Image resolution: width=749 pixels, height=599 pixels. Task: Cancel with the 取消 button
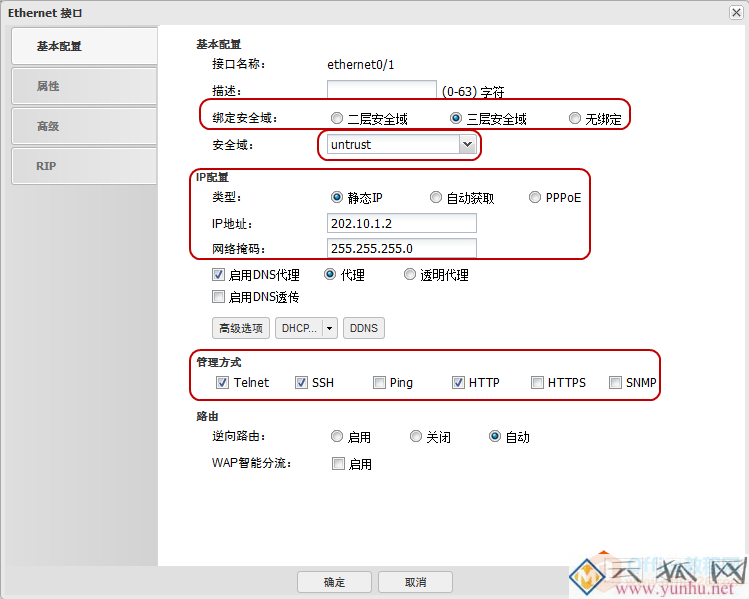(x=416, y=582)
